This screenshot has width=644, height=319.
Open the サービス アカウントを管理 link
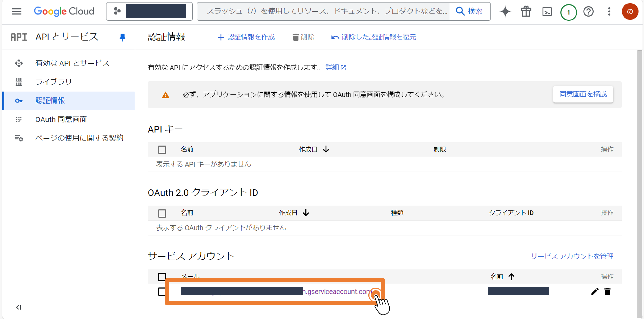[572, 257]
